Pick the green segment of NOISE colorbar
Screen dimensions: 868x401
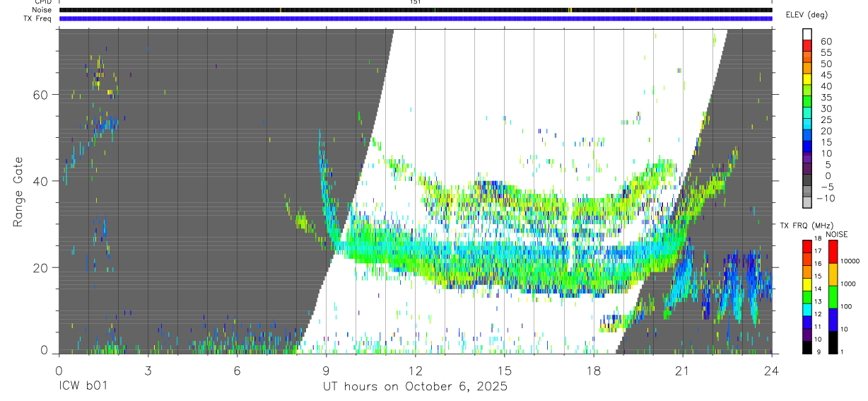coord(832,297)
